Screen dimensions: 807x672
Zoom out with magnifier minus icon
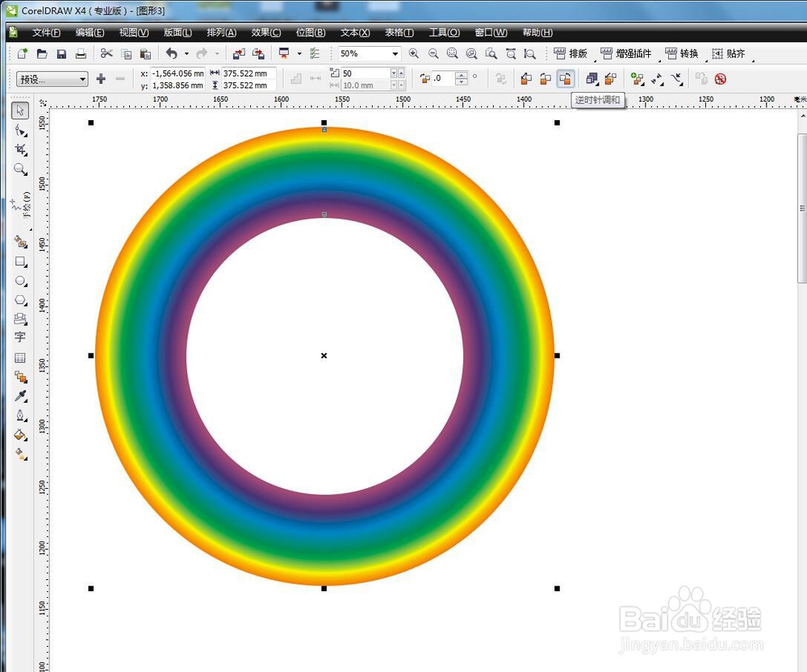(433, 53)
